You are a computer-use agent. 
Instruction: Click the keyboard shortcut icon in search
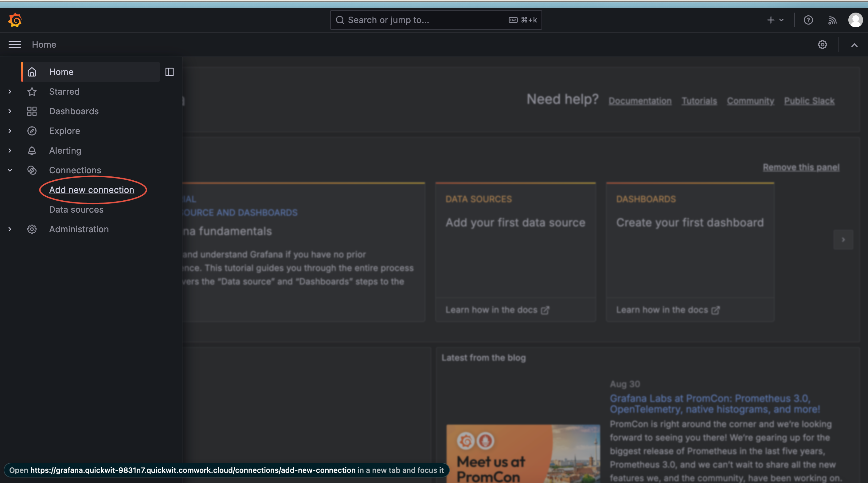pyautogui.click(x=513, y=20)
